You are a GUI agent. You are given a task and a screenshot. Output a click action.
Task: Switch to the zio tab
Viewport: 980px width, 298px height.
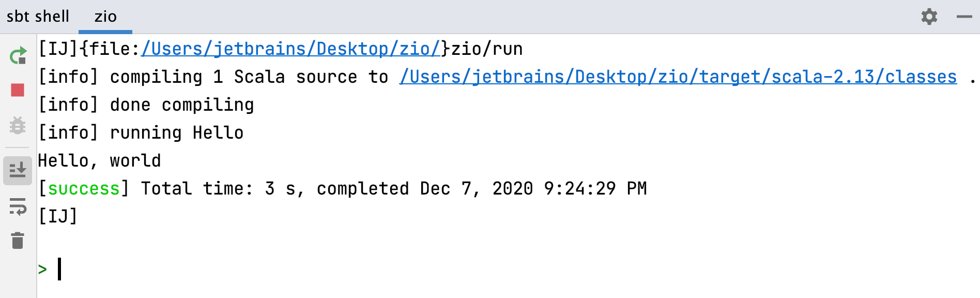coord(105,17)
